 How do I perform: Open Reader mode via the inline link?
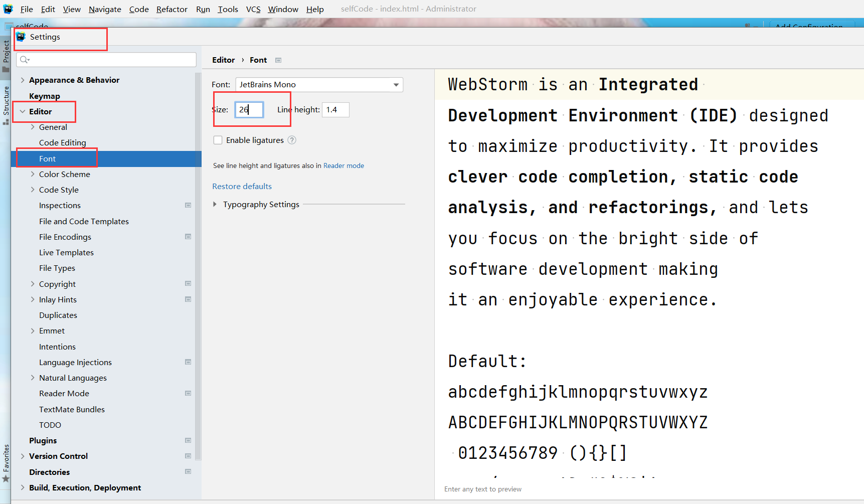(x=343, y=165)
